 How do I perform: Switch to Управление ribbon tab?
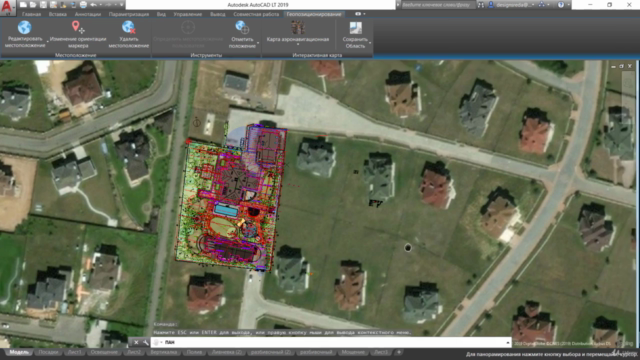pyautogui.click(x=188, y=14)
